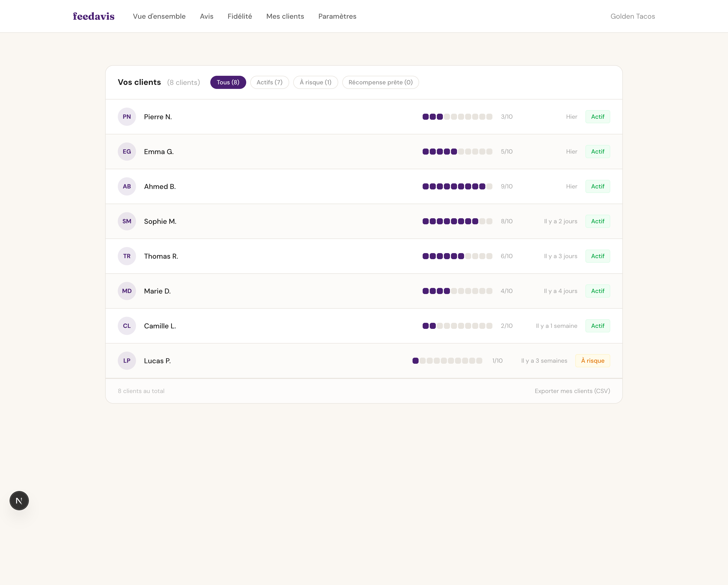Click Emma G.'s EG avatar
The height and width of the screenshot is (585, 728).
[x=127, y=152]
